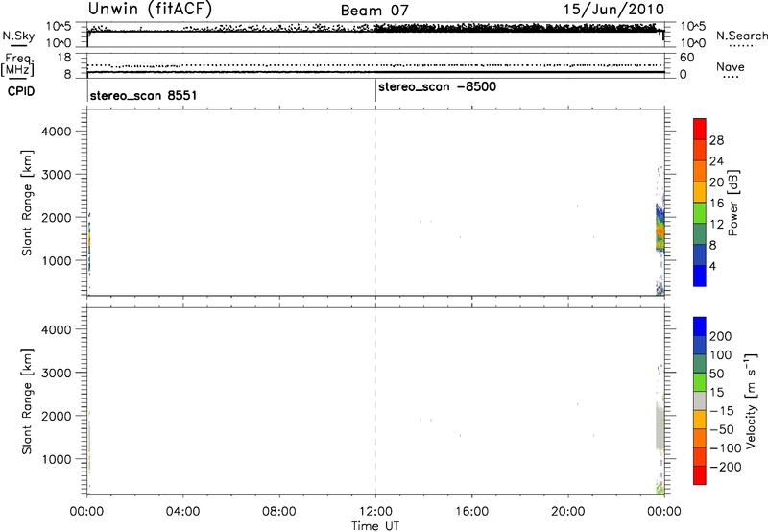Click the '200' value on Velocity colorbar
The width and height of the screenshot is (768, 532).
[x=721, y=336]
